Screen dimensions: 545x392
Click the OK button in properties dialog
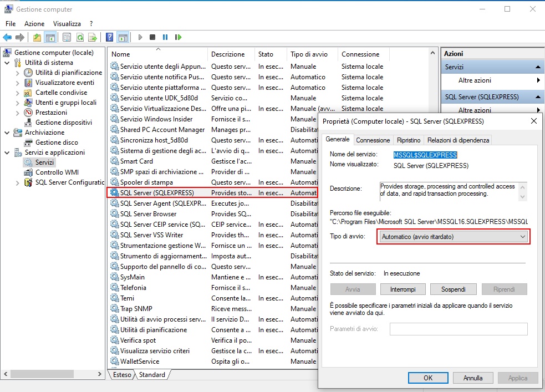click(428, 378)
